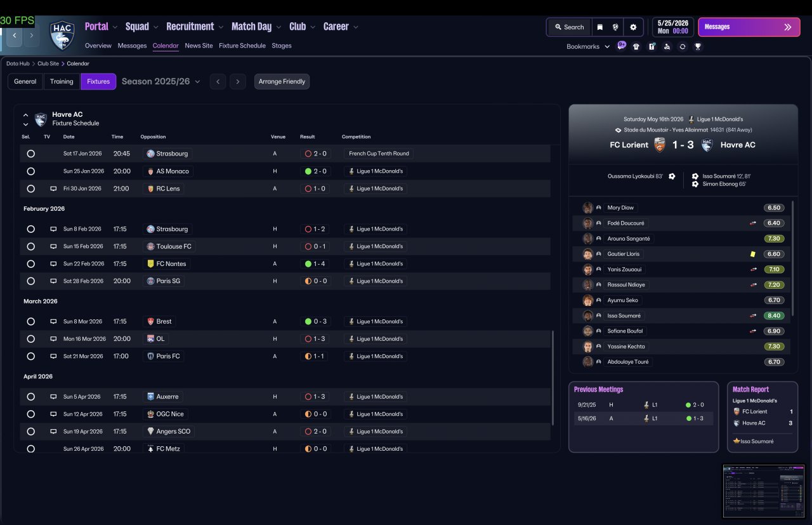
Task: Click the yellow card icon for Gautier Lloris
Action: [753, 254]
